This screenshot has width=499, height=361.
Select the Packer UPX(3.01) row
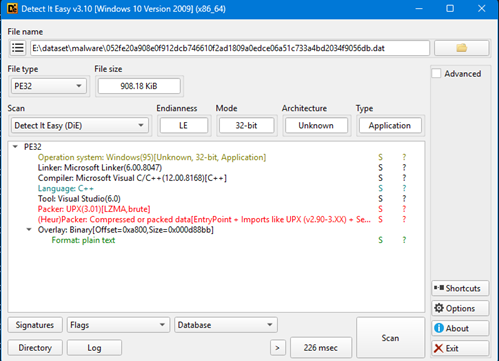pos(94,209)
